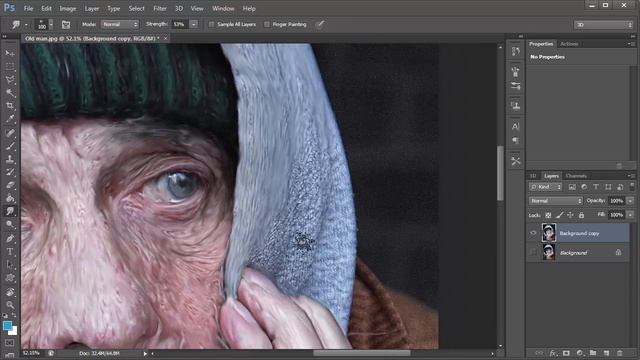
Task: Open the Strength slider dropdown arrow
Action: [x=194, y=24]
